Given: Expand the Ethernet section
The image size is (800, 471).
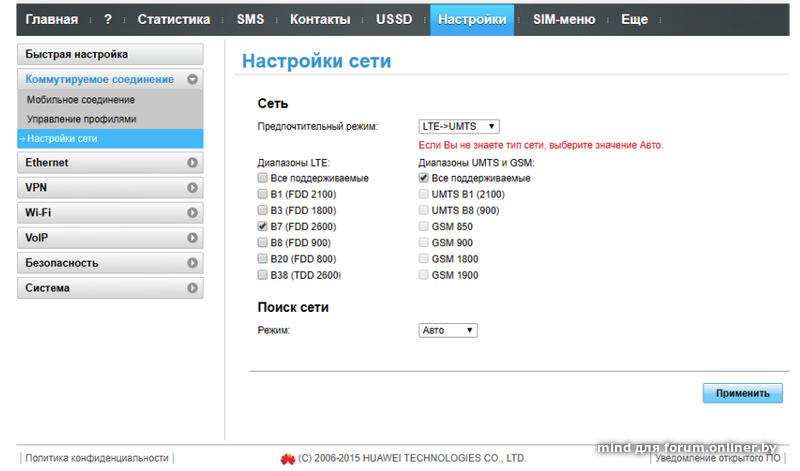Looking at the screenshot, I should [x=110, y=163].
